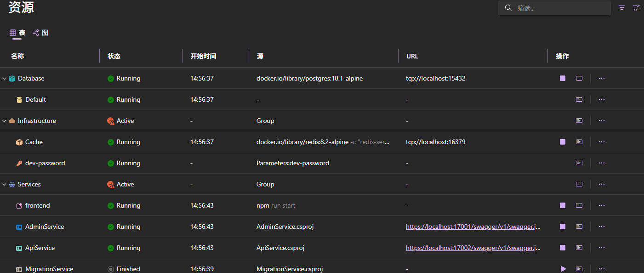644x273 pixels.
Task: Start the MigrationService resource
Action: click(563, 269)
